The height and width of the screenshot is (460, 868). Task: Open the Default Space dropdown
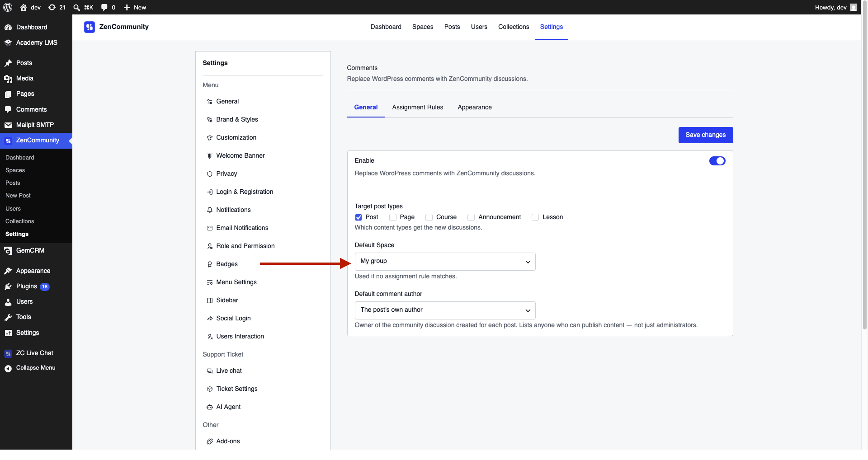click(x=445, y=262)
